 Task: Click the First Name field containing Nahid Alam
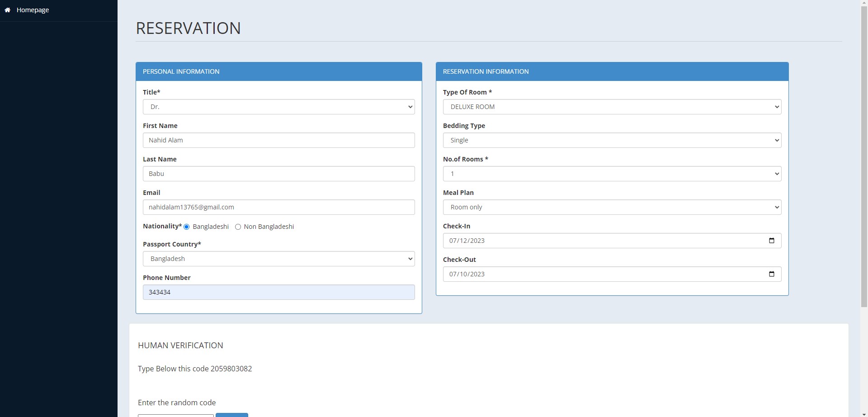pyautogui.click(x=278, y=140)
